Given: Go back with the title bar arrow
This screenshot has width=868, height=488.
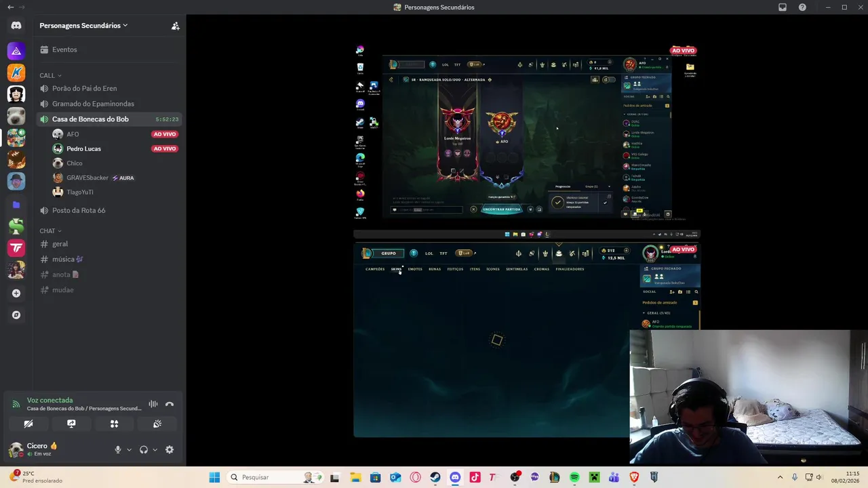Looking at the screenshot, I should (10, 7).
